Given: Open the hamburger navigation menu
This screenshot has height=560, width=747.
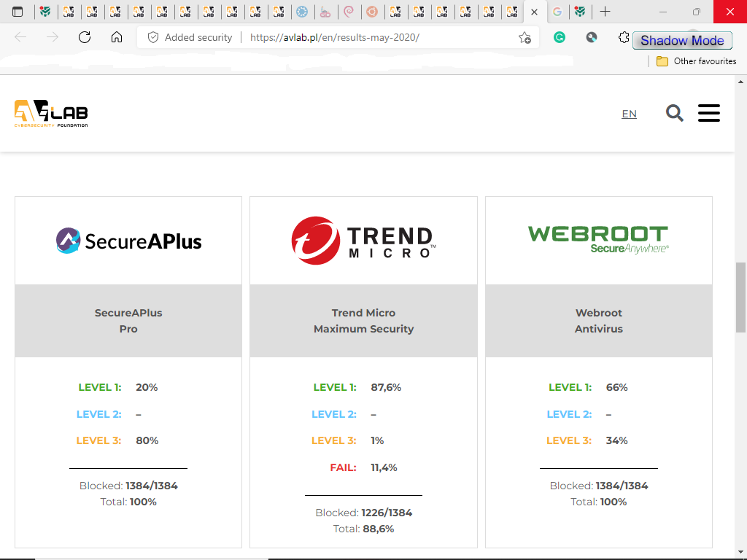Looking at the screenshot, I should [x=709, y=113].
